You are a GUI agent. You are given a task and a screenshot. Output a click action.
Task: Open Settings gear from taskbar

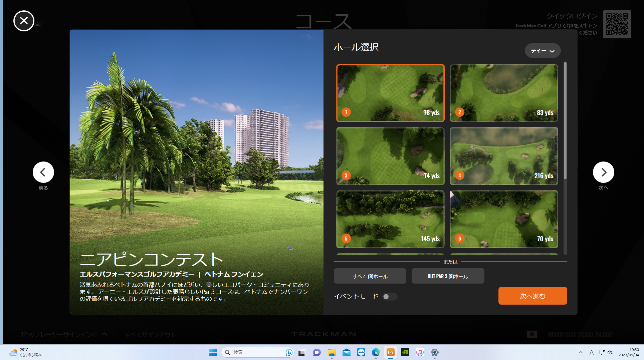pos(434,352)
